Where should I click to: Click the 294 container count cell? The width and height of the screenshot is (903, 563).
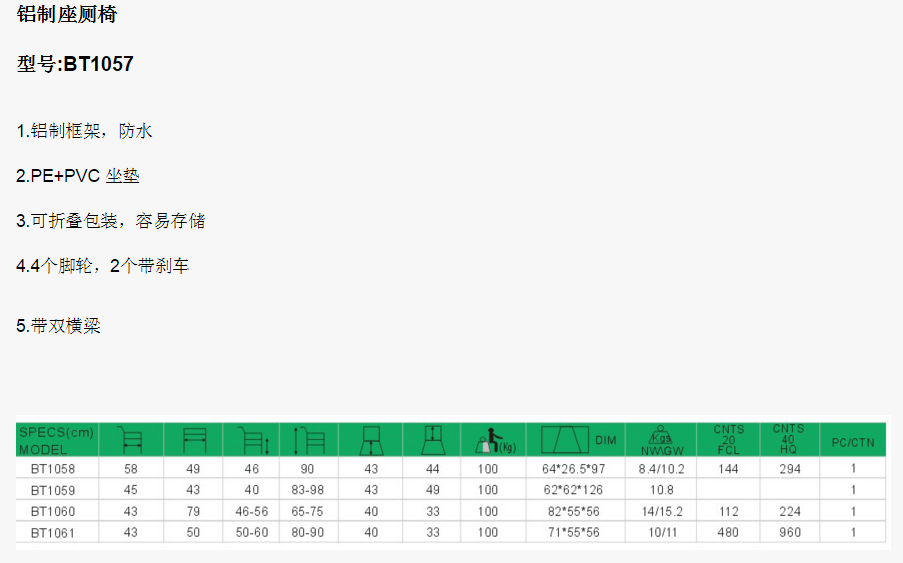790,469
